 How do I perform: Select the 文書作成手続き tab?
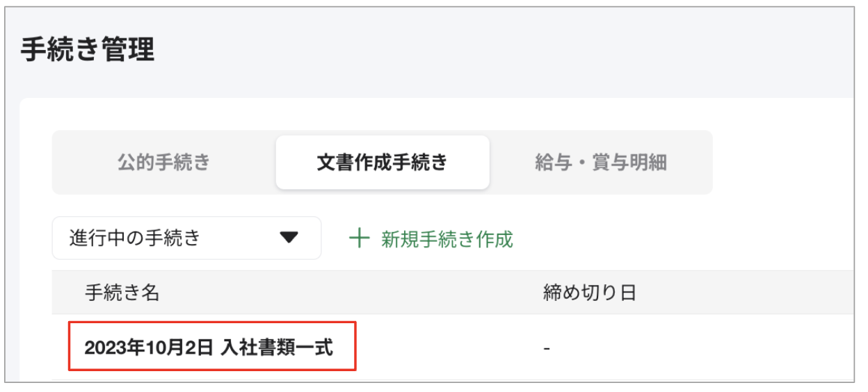click(382, 163)
